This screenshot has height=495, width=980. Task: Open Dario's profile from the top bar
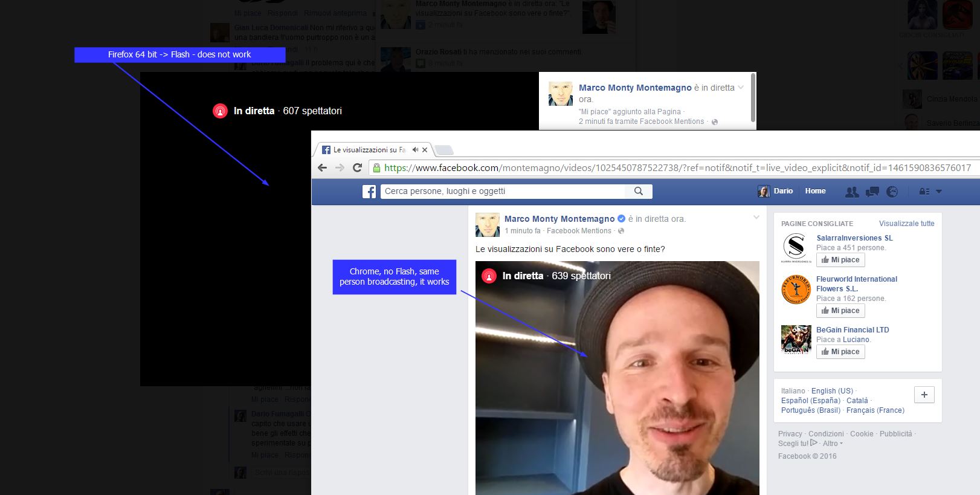click(775, 191)
